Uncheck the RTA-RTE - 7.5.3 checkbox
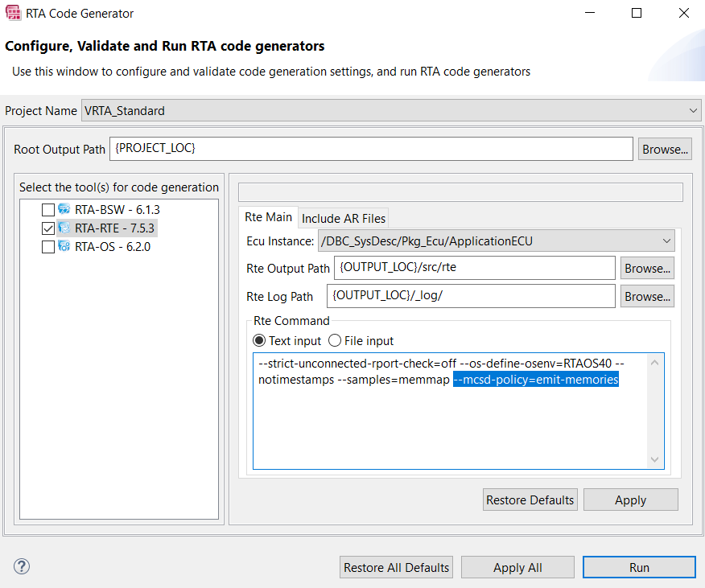This screenshot has width=705, height=588. 48,228
